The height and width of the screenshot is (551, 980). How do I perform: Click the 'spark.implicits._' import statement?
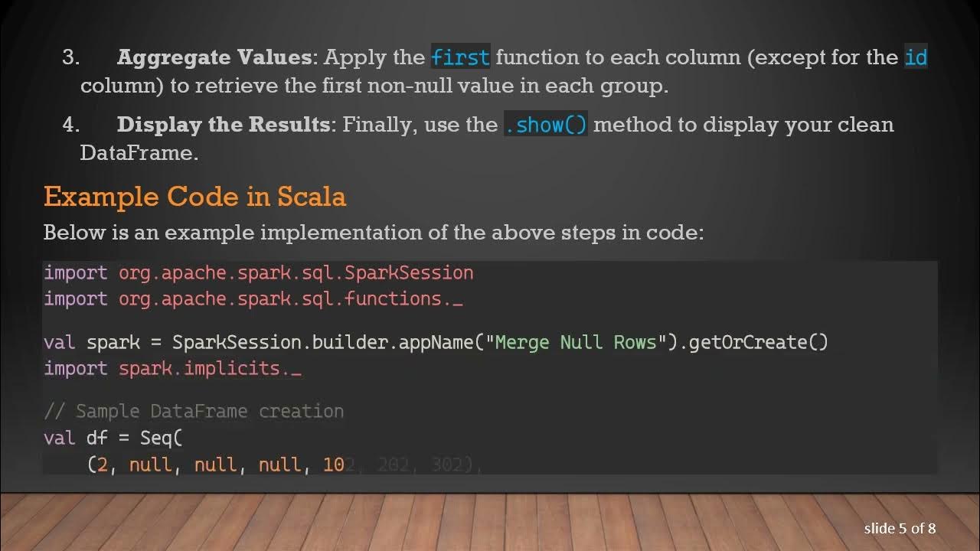pyautogui.click(x=210, y=368)
